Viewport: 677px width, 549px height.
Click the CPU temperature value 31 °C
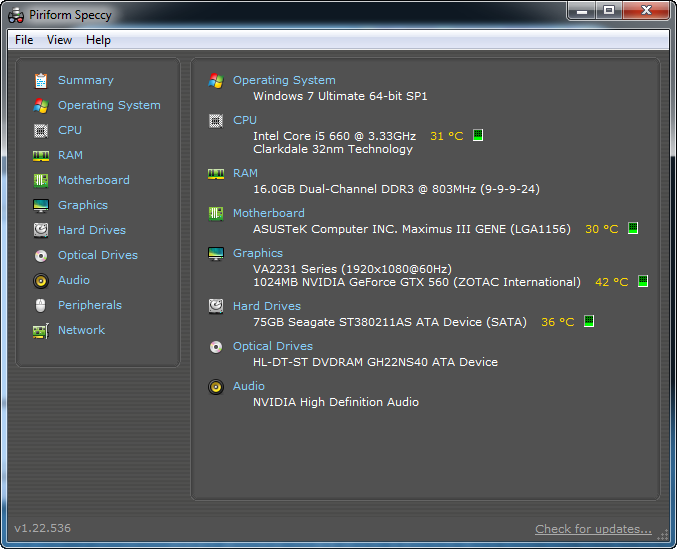[x=446, y=136]
